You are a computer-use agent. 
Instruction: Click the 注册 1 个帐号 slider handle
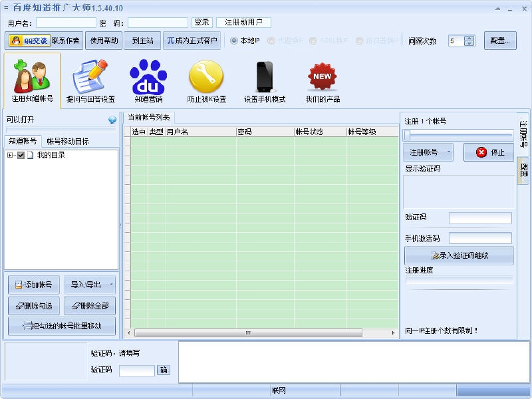[x=407, y=135]
